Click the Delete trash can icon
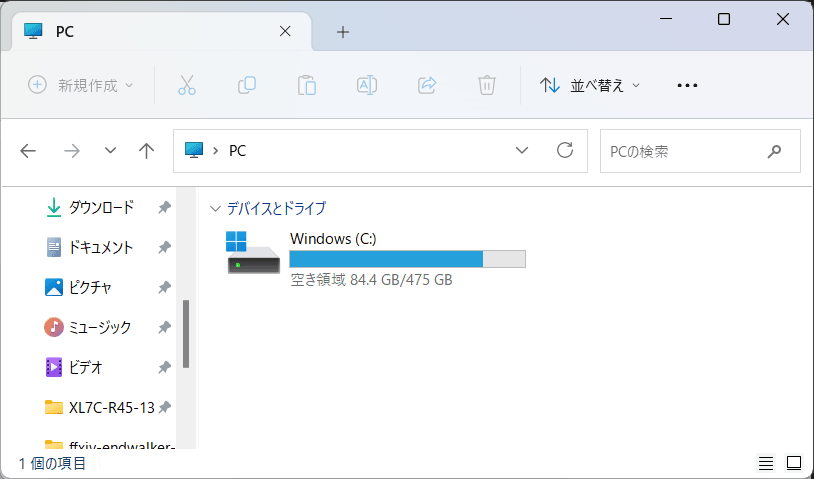The image size is (814, 479). tap(487, 85)
